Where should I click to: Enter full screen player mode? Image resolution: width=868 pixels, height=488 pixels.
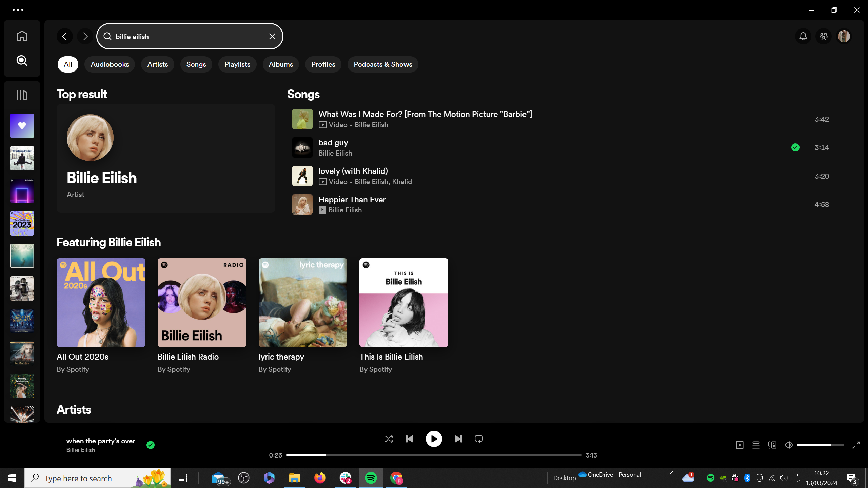pyautogui.click(x=856, y=445)
